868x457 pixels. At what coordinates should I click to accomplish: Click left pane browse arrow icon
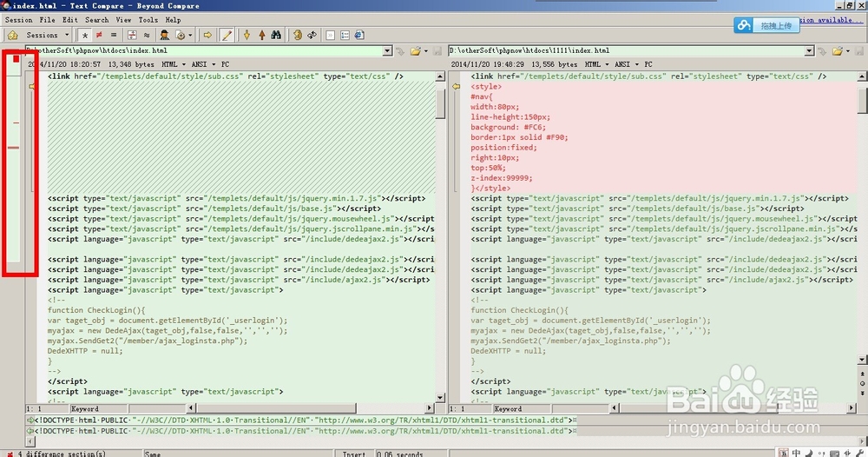[x=400, y=51]
